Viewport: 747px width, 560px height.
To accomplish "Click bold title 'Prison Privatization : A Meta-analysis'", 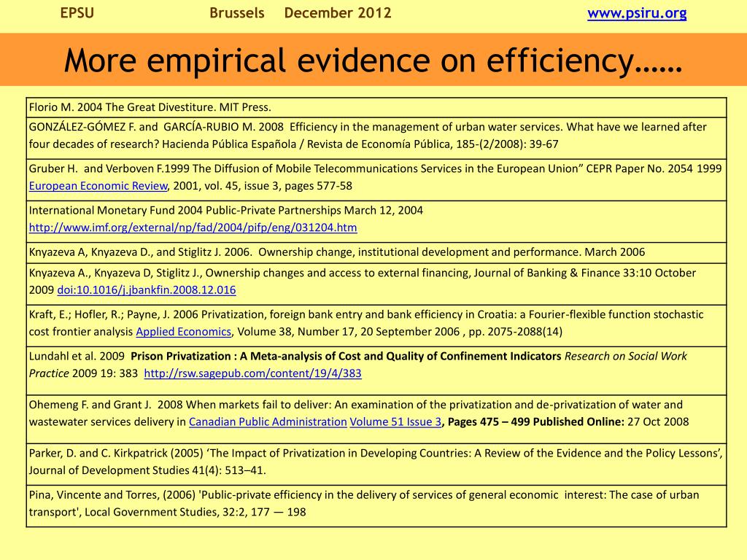I will pyautogui.click(x=346, y=356).
